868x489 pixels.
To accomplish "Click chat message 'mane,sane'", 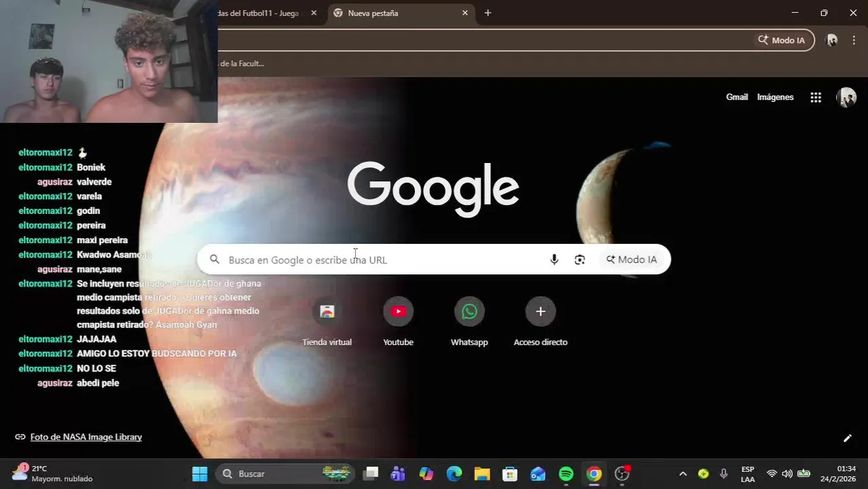I will pos(99,269).
